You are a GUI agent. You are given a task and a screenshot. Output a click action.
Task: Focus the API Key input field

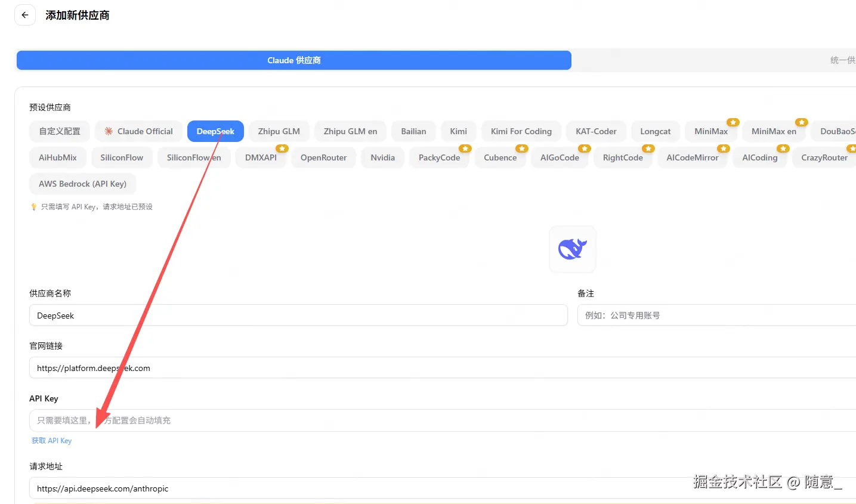[x=443, y=420]
